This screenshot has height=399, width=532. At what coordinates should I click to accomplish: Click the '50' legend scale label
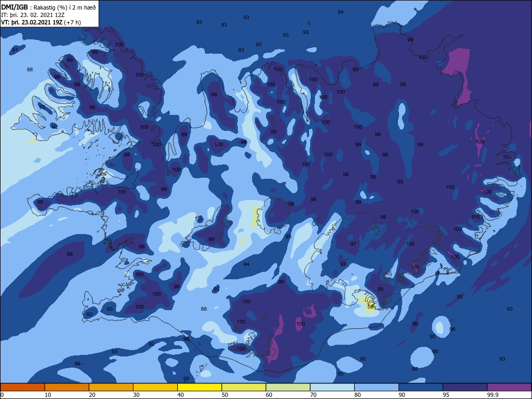[225, 395]
